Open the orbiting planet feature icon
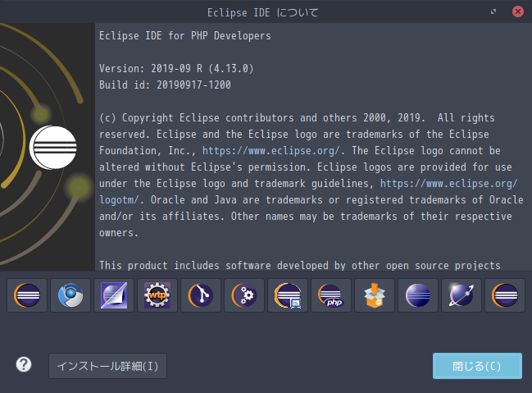Image resolution: width=532 pixels, height=393 pixels. tap(461, 295)
